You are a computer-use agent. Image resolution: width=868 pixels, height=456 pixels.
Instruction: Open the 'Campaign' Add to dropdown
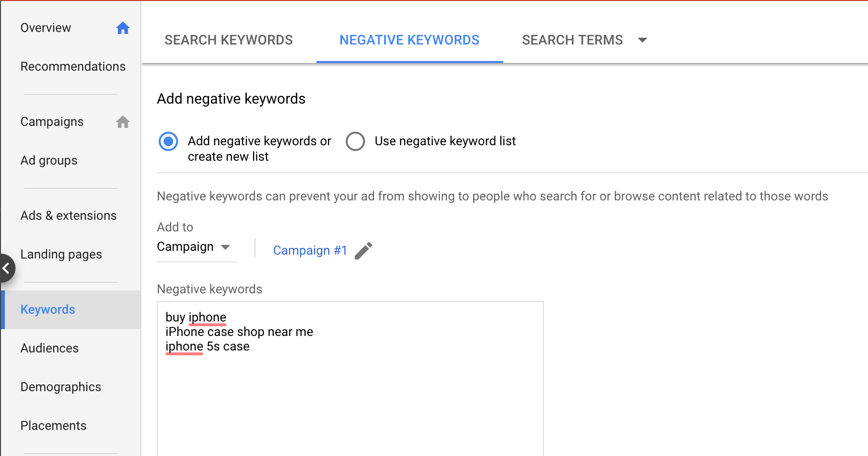tap(194, 247)
